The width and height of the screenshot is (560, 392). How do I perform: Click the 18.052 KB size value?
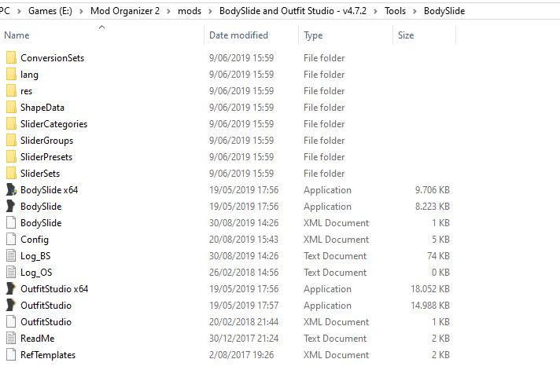tap(430, 288)
